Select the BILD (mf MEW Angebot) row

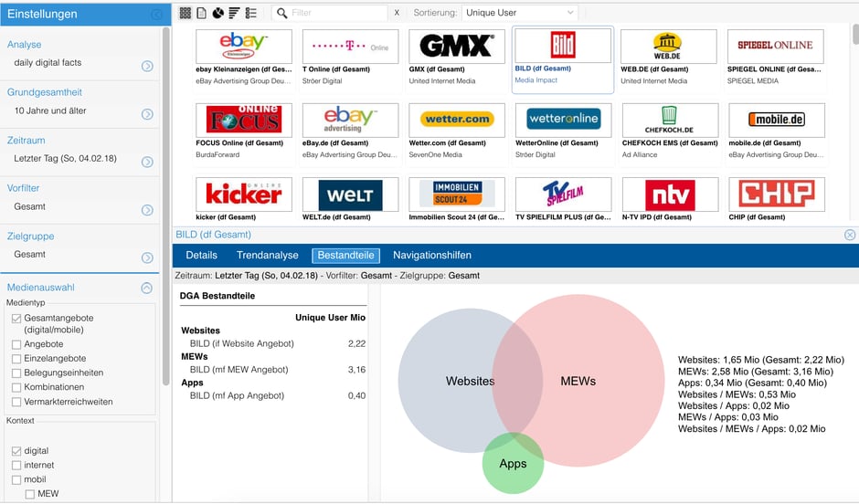tap(273, 370)
